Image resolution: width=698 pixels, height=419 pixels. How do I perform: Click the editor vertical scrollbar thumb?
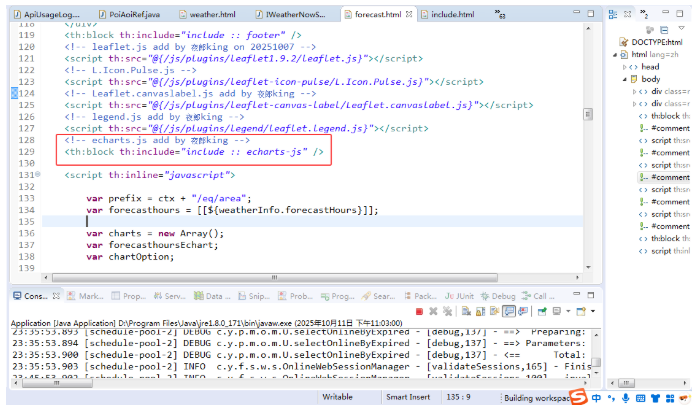click(588, 114)
